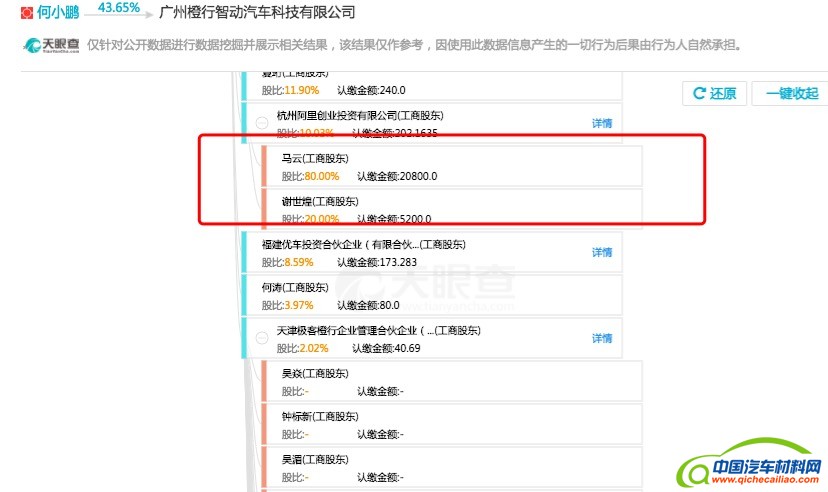Click the 何小鹏 name link

click(x=58, y=12)
